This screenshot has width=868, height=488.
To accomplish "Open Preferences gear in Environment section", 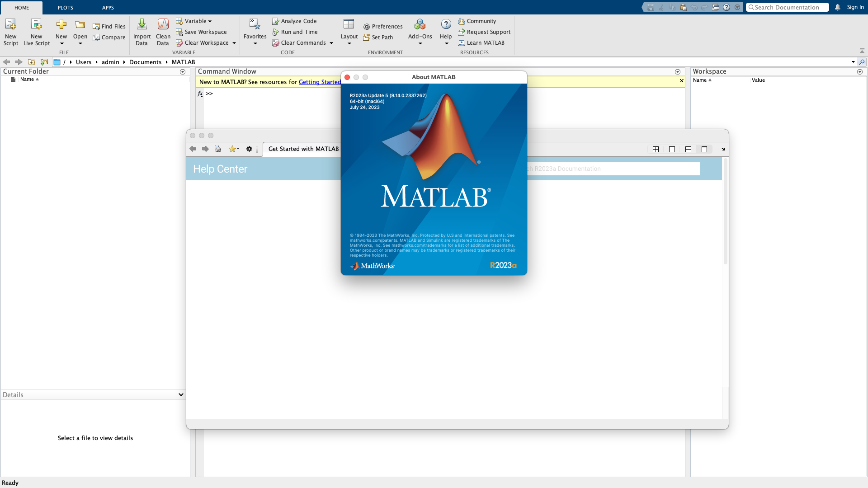I will point(367,27).
